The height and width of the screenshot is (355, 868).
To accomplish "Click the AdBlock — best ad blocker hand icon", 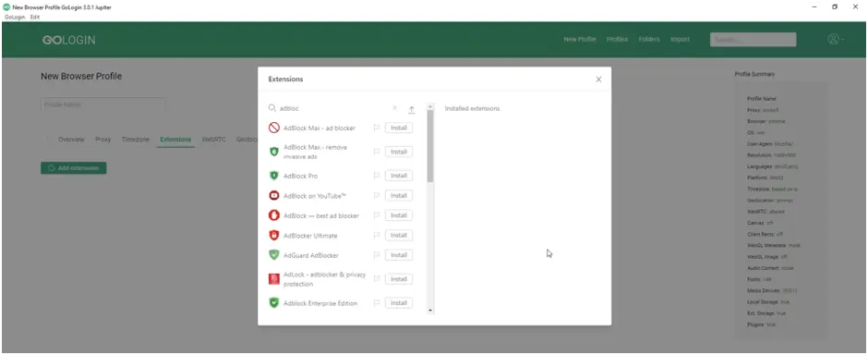I will pyautogui.click(x=273, y=215).
